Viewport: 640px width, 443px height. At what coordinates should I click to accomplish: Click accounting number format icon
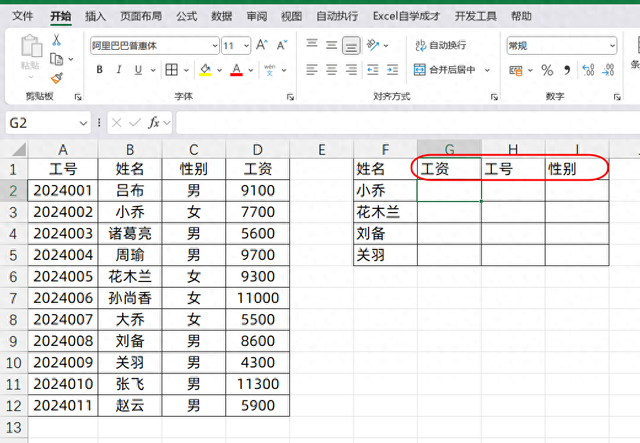tap(516, 70)
